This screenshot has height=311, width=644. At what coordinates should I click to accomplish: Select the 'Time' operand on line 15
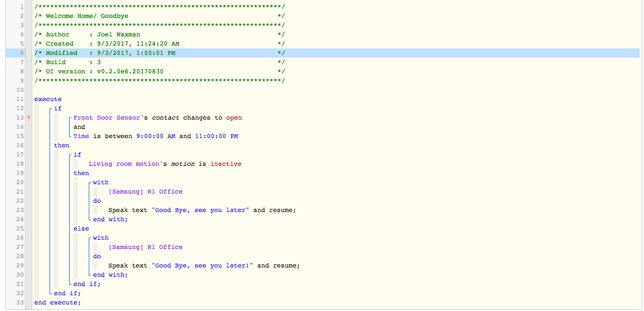pyautogui.click(x=81, y=136)
